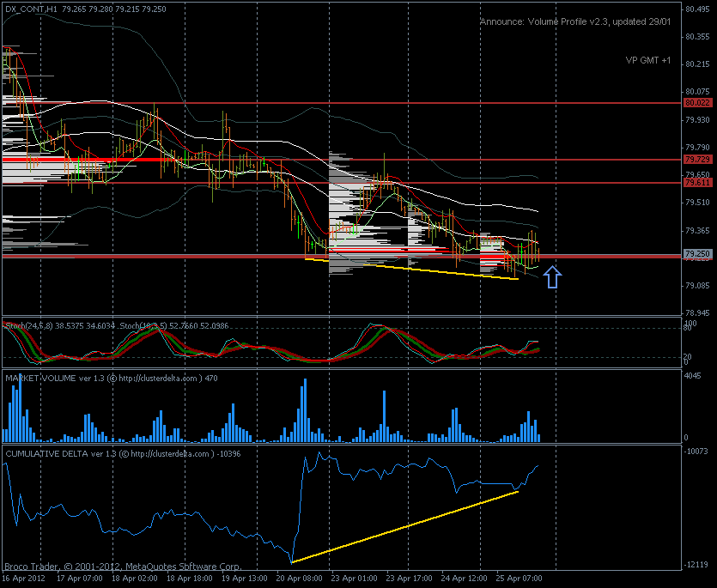Click the 79.085 price axis label
The image size is (717, 588).
[697, 286]
